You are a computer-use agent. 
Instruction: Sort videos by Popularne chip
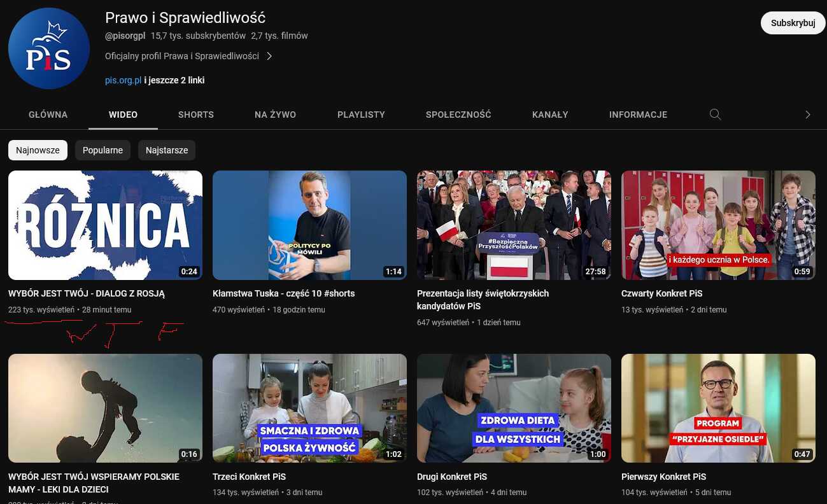(x=102, y=150)
